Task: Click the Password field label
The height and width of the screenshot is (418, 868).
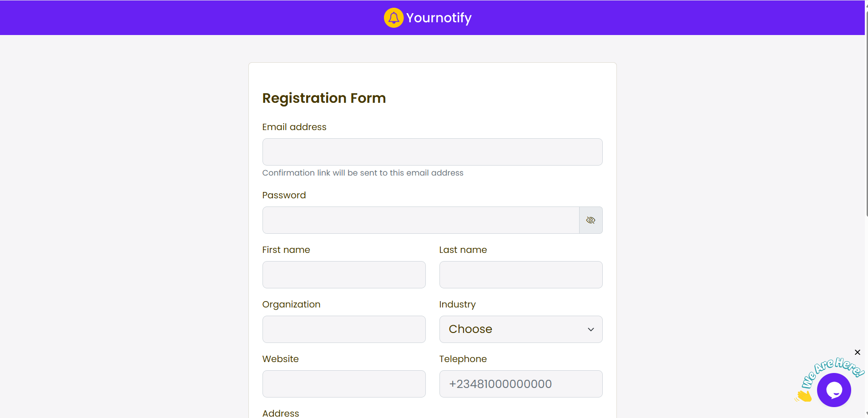Action: pyautogui.click(x=284, y=195)
